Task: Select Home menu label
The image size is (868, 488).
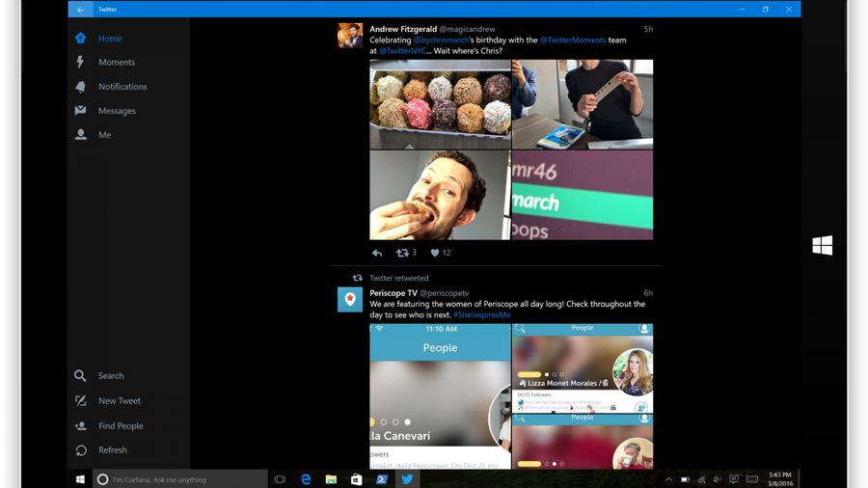Action: [110, 39]
